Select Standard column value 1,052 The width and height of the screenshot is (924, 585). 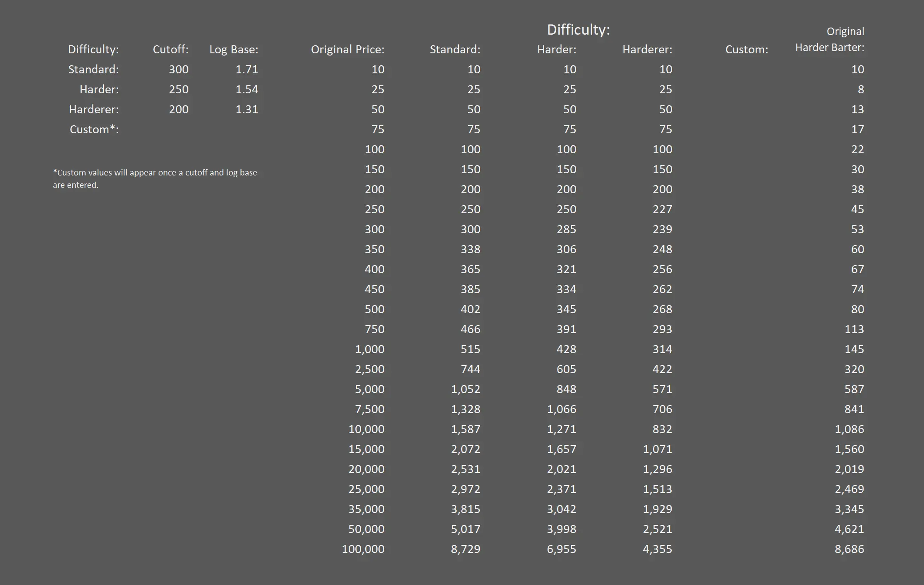point(466,389)
